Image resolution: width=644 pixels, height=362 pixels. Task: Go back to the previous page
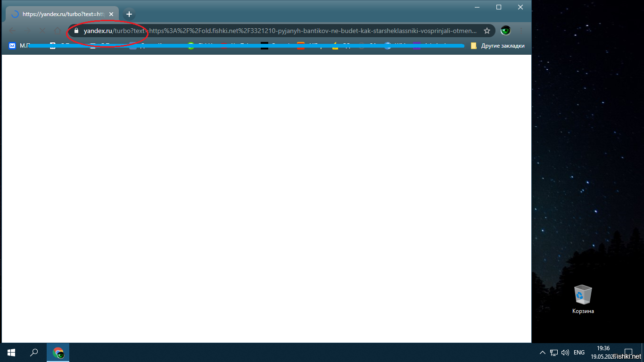[x=12, y=31]
